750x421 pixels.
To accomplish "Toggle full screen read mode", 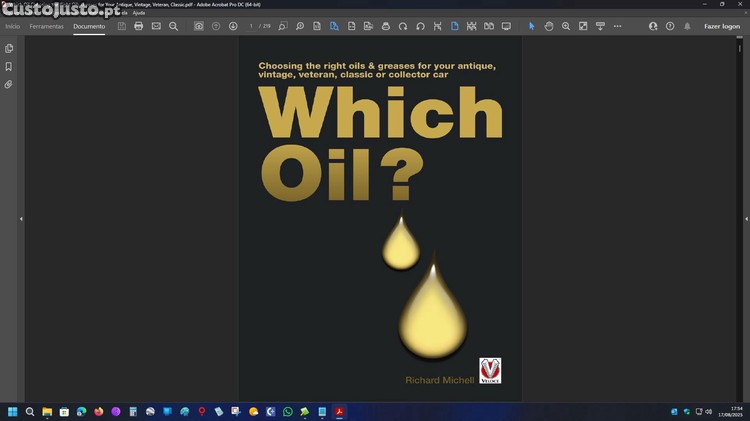I will [x=506, y=26].
